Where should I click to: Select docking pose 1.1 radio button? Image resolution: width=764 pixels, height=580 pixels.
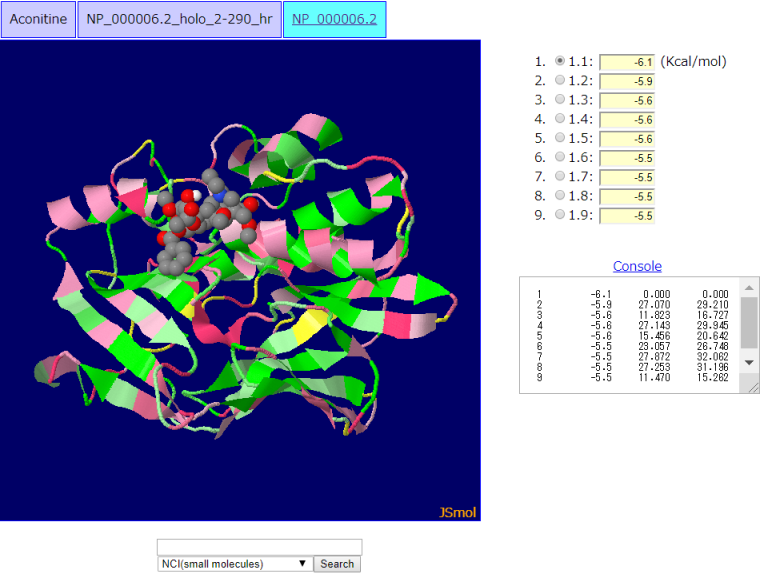pos(560,61)
